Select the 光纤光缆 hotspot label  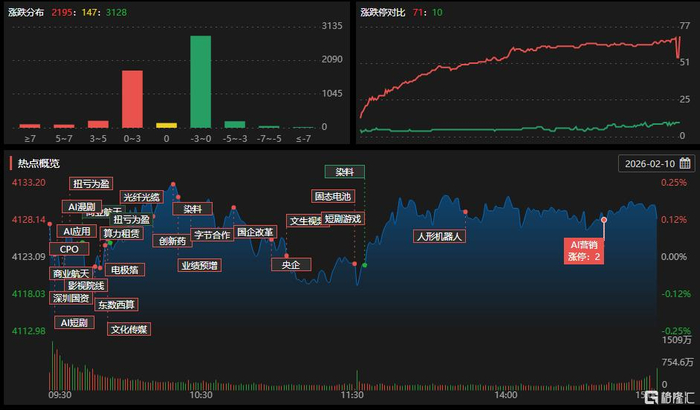pyautogui.click(x=142, y=197)
